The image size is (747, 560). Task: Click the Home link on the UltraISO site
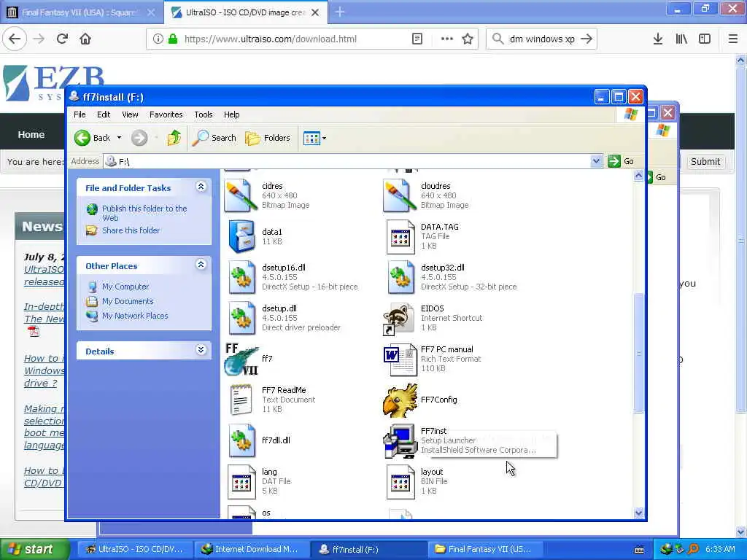pos(31,135)
